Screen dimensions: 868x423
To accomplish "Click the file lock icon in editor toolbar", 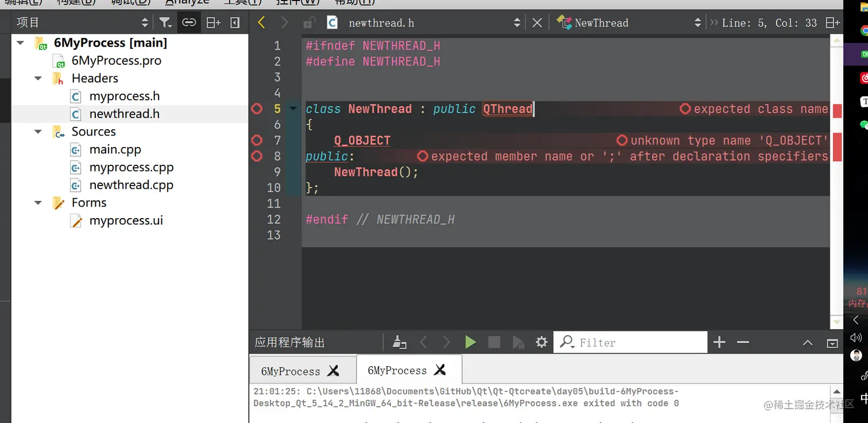I will [309, 22].
